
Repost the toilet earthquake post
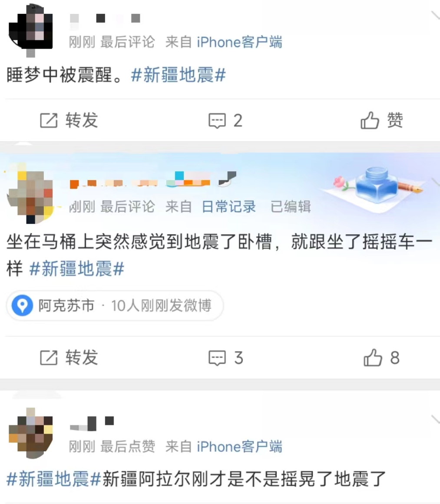69,358
